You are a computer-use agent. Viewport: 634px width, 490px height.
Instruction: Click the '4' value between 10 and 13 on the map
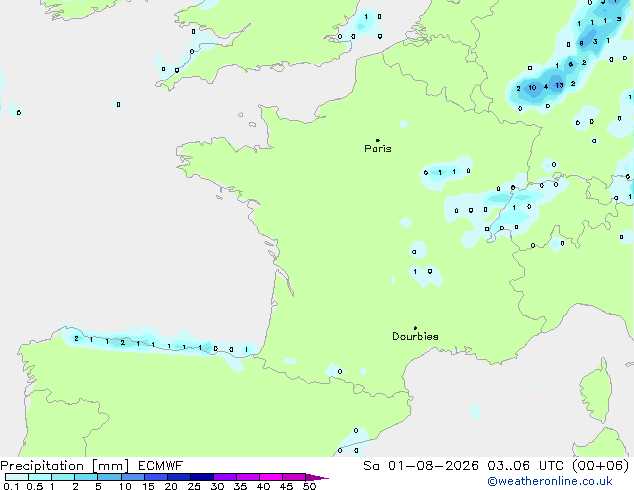(546, 87)
